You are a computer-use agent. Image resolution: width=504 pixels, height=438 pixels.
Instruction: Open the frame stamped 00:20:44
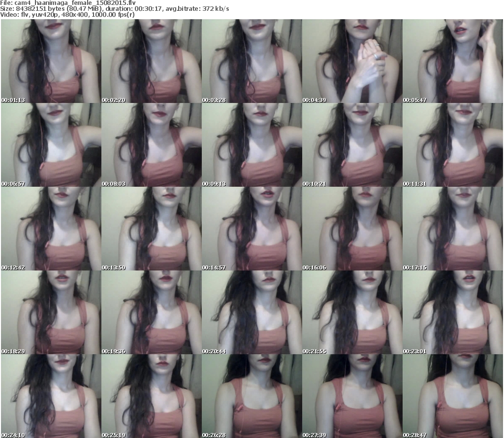tap(252, 312)
